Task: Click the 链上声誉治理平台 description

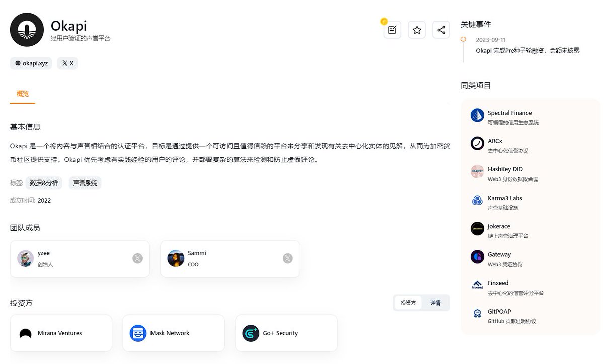Action: pos(508,236)
